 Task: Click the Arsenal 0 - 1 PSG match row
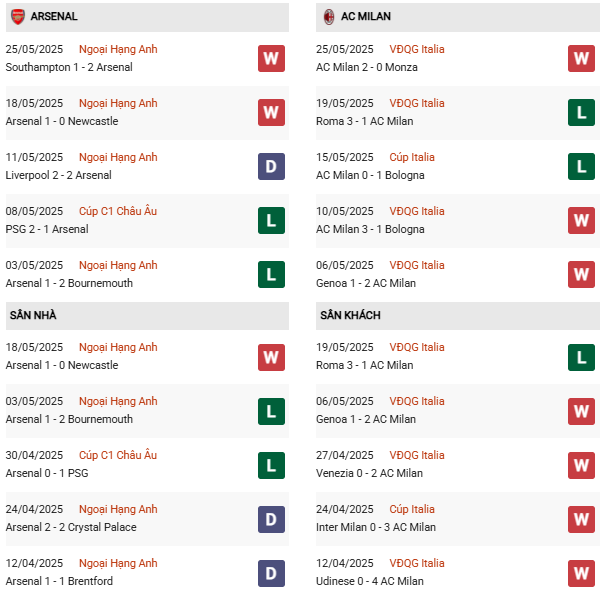point(130,464)
